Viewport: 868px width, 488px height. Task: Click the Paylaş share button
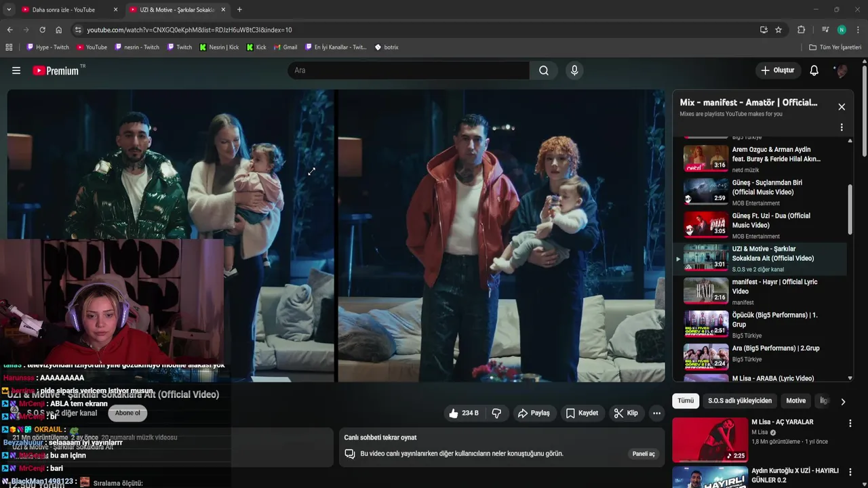(534, 413)
